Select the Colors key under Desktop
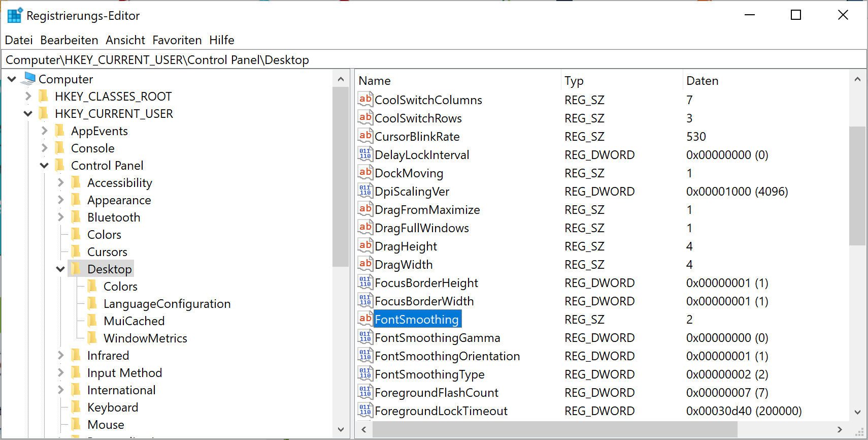The image size is (868, 440). (x=120, y=286)
